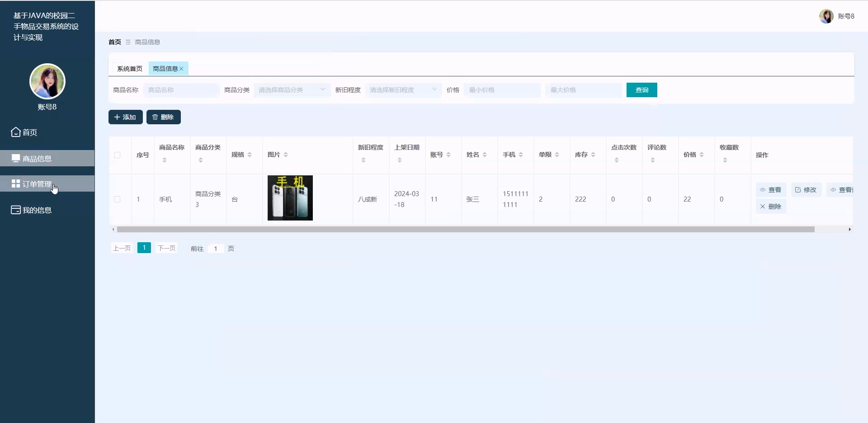Click the 删除 button in the 手机 row
This screenshot has height=423, width=868.
pyautogui.click(x=771, y=207)
